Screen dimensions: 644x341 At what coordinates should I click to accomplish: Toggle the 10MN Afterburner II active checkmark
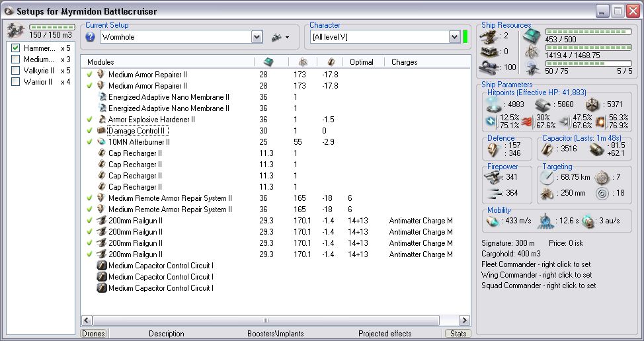pos(89,142)
